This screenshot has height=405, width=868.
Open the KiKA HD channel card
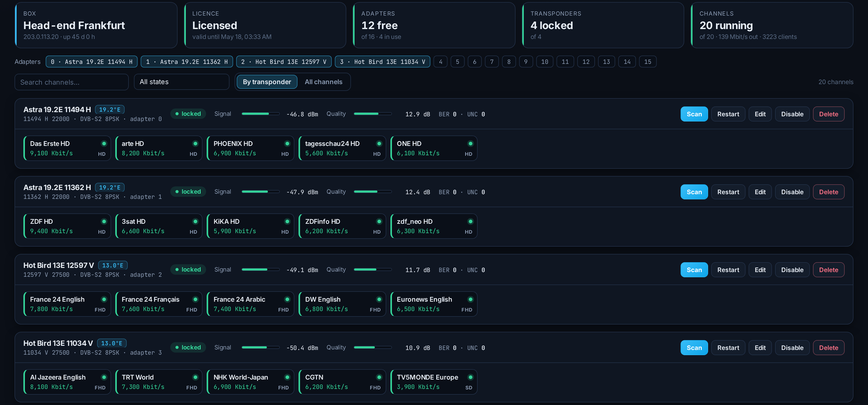[250, 226]
